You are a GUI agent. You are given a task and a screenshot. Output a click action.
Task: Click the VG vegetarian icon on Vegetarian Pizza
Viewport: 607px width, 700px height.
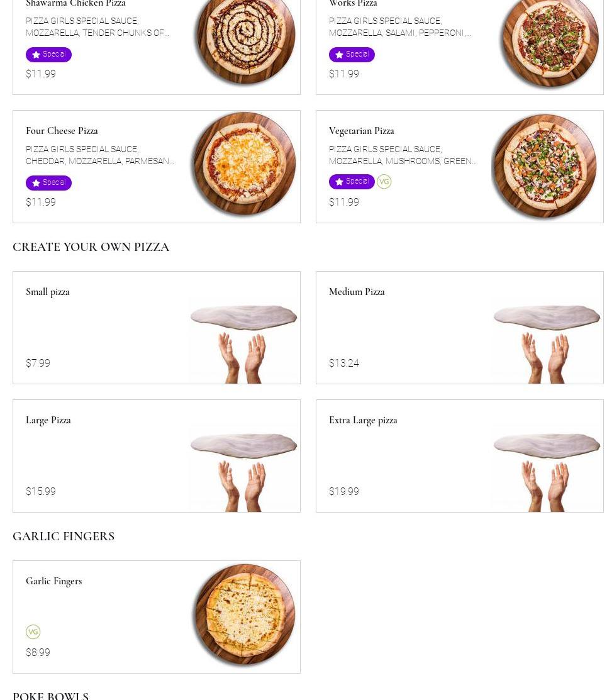(384, 182)
